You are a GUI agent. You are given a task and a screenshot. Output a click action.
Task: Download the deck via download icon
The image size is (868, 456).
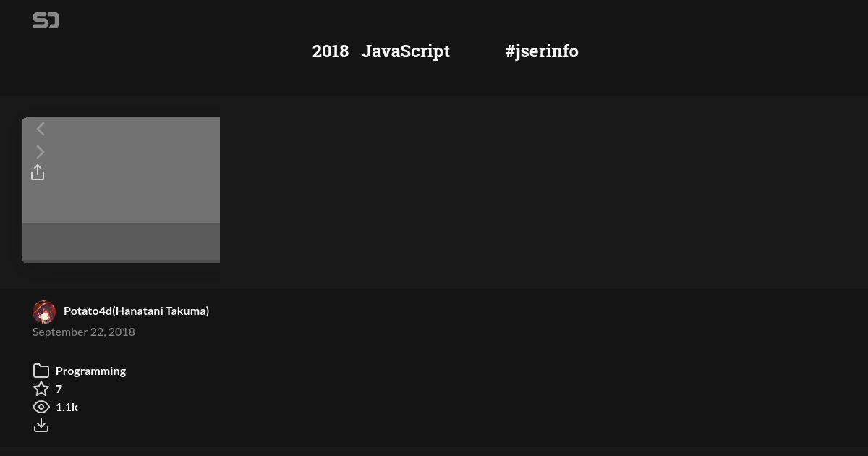click(x=41, y=425)
